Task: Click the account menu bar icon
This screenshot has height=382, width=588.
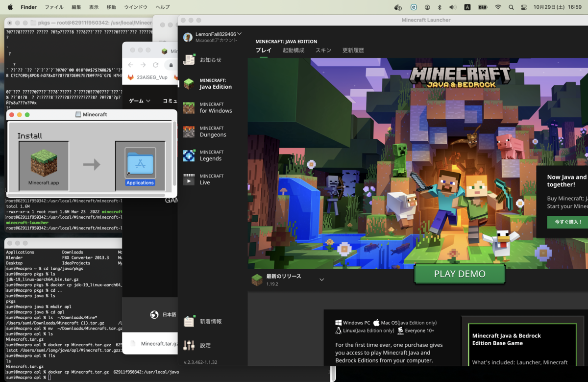Action: coord(427,7)
